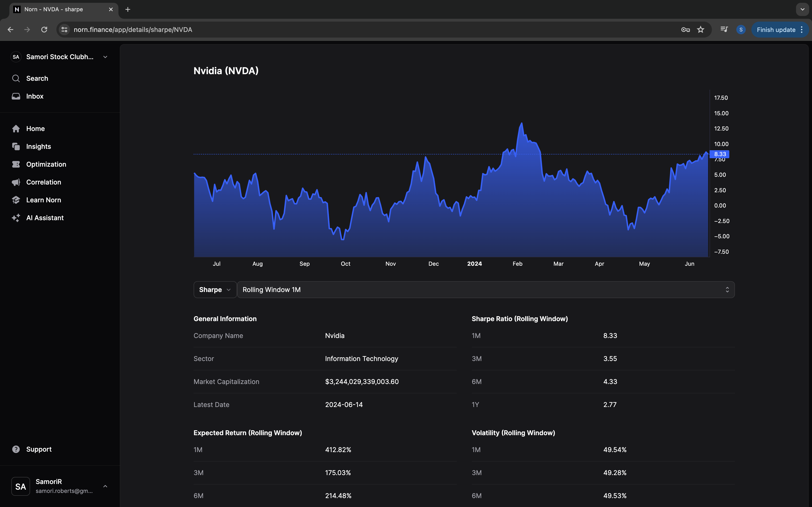The height and width of the screenshot is (507, 812).
Task: Click the Optimization icon in sidebar
Action: 16,164
